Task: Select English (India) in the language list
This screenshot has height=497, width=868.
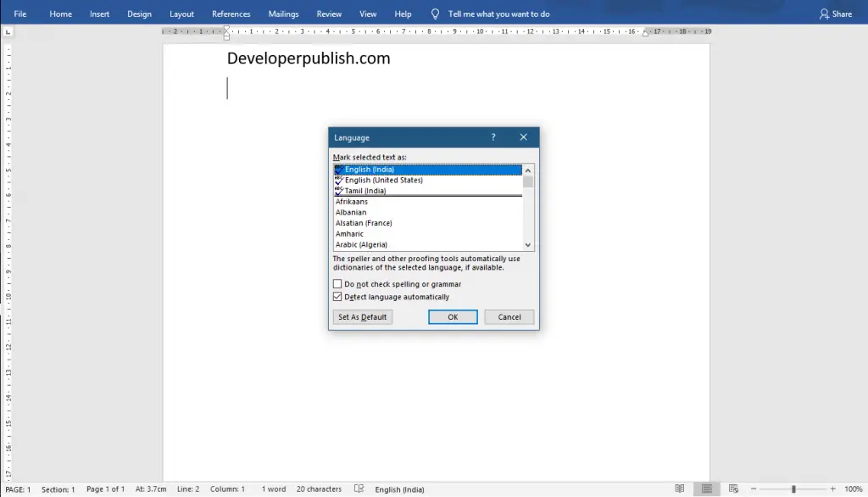Action: click(x=427, y=170)
